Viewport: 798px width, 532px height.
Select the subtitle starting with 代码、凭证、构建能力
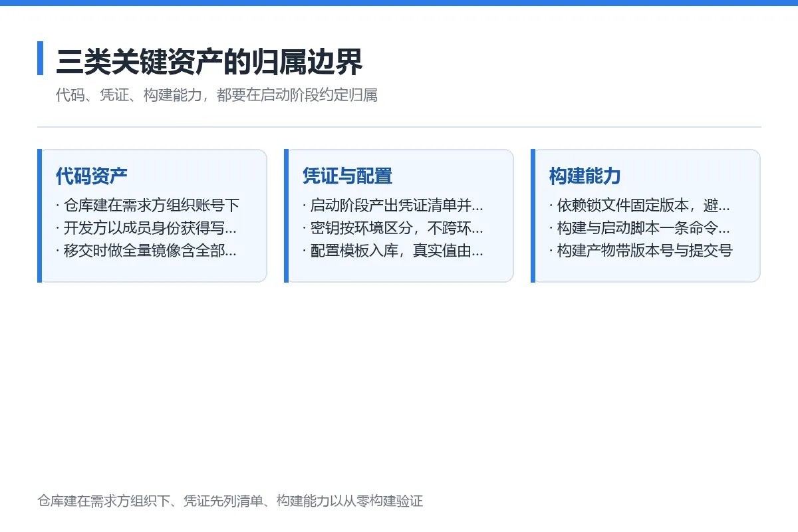[217, 95]
